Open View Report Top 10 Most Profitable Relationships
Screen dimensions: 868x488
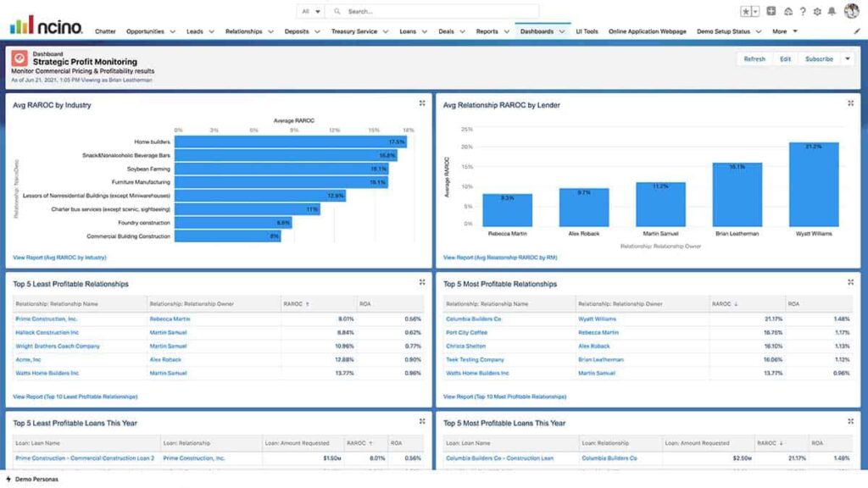tap(504, 396)
